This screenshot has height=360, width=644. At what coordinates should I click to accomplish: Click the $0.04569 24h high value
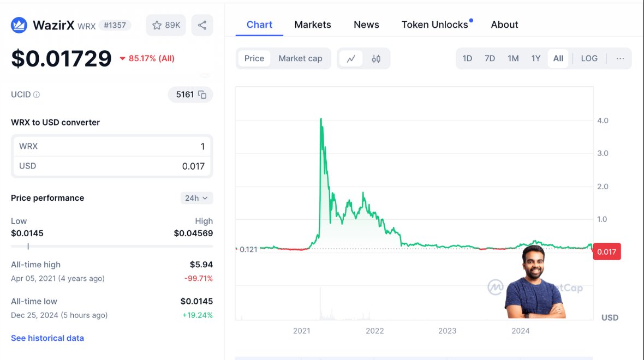(x=193, y=233)
